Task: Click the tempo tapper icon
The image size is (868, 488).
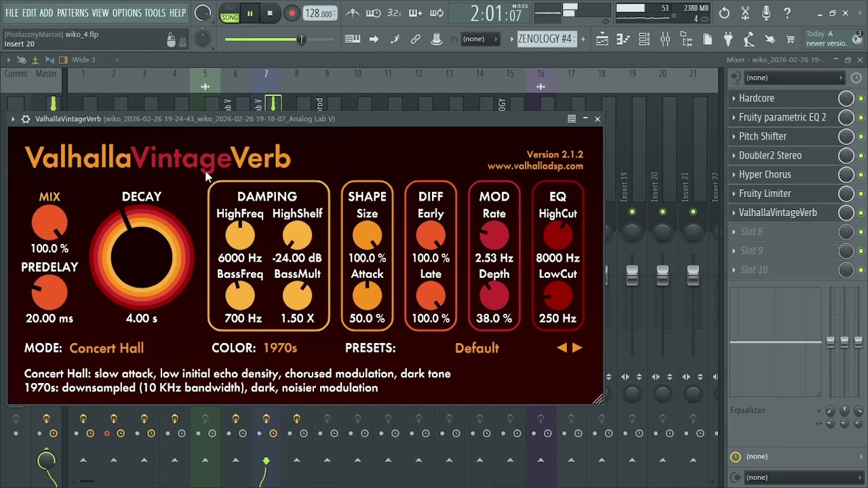Action: click(x=749, y=39)
